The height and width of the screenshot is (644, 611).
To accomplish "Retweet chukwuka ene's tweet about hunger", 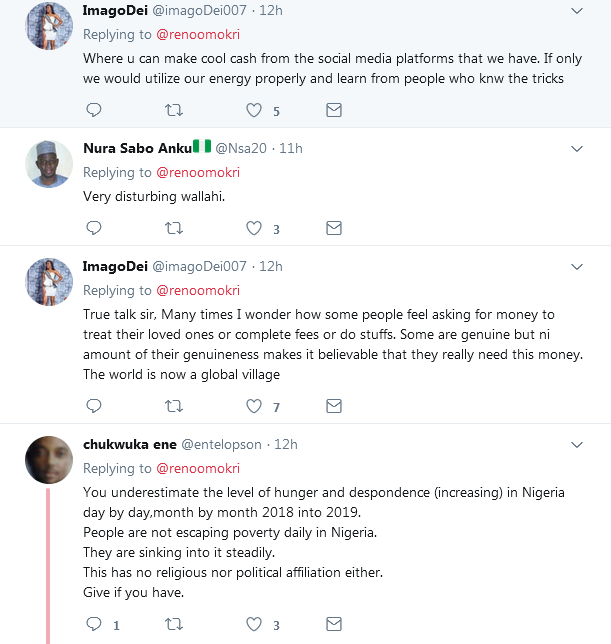I will point(174,624).
